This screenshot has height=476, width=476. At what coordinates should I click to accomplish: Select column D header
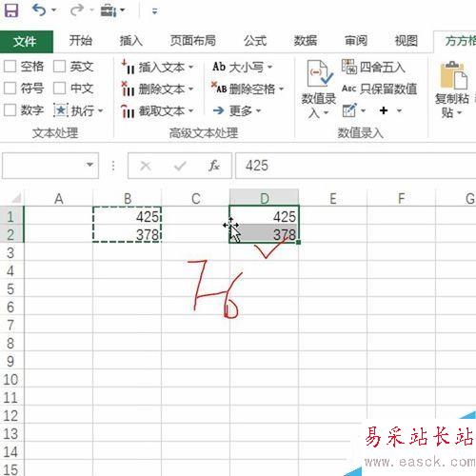[264, 199]
